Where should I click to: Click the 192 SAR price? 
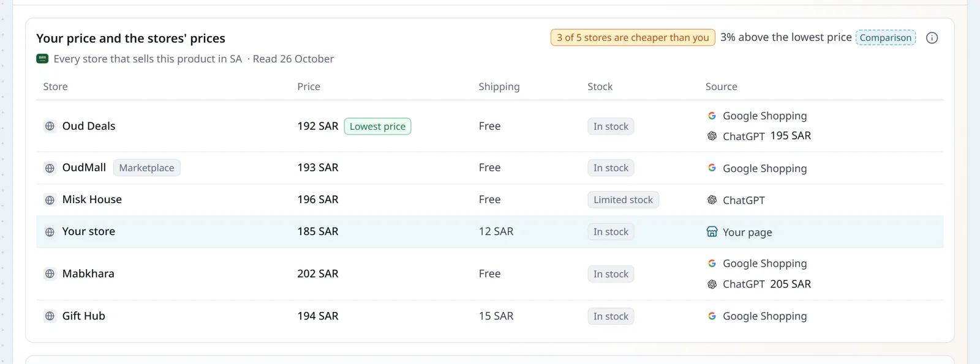(x=318, y=126)
